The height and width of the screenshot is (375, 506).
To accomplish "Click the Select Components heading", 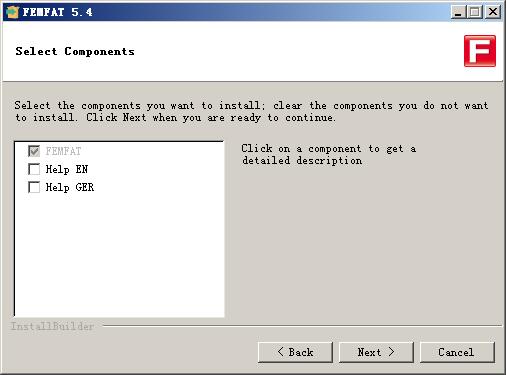I will coord(75,51).
